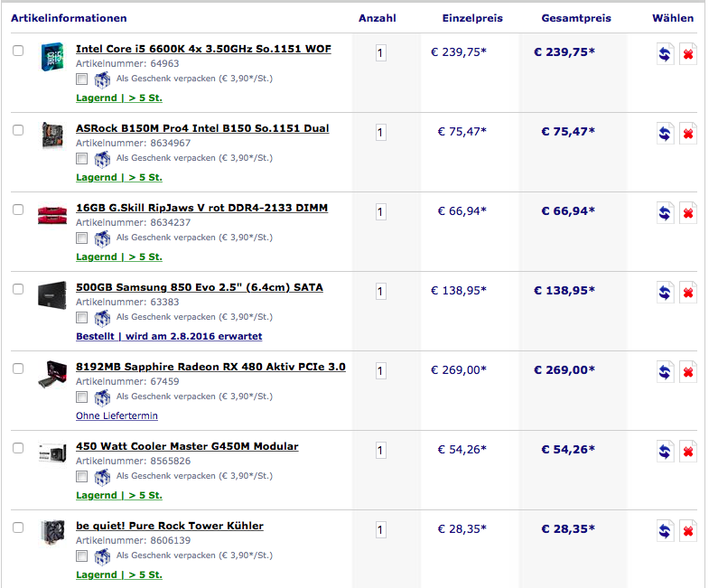Screen dimensions: 709x588
Task: Select the Intel Core i5 row checkbox
Action: 18,51
